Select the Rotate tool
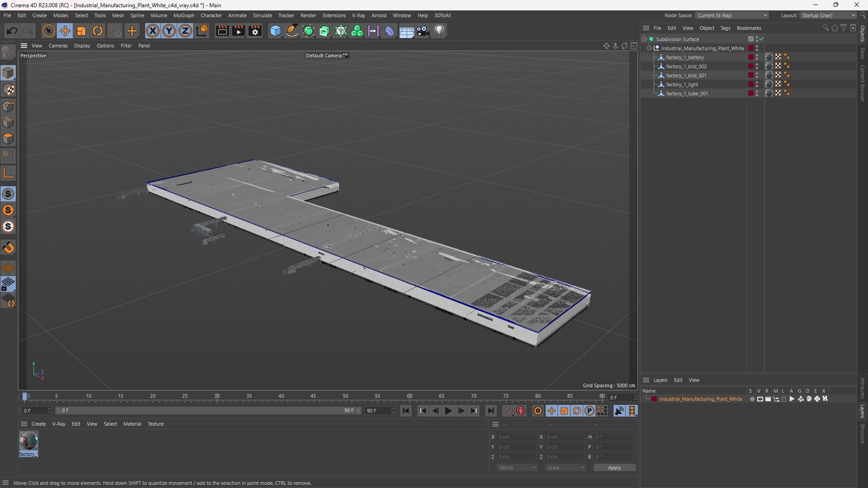868x488 pixels. [x=98, y=31]
